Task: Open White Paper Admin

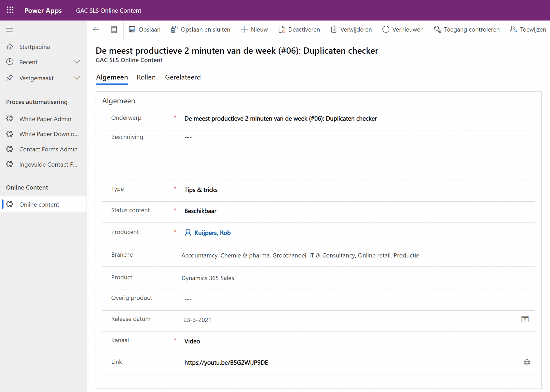Action: pyautogui.click(x=43, y=119)
